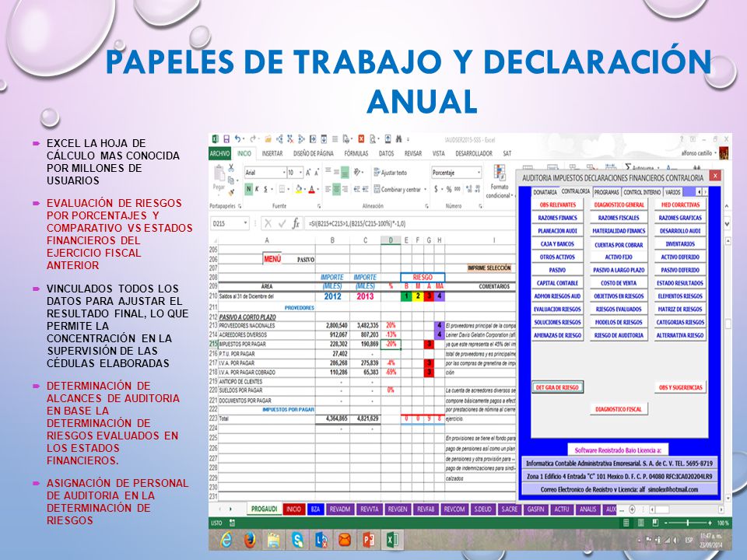Viewport: 747px width, 560px height.
Task: Toggle bold N formatting
Action: 248,189
